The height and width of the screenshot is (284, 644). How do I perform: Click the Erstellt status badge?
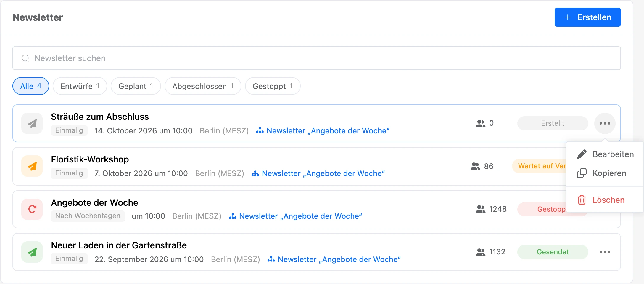click(x=553, y=123)
